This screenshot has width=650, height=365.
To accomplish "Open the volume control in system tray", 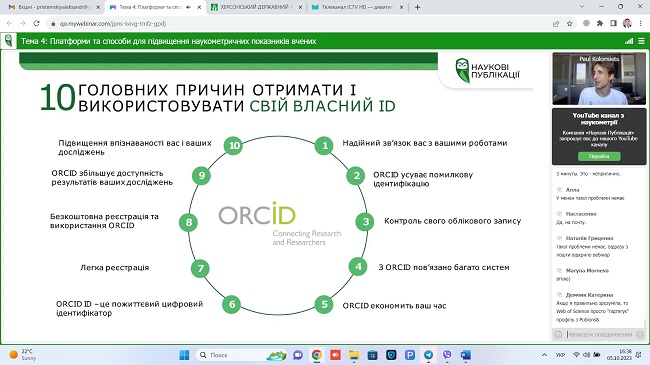I will click(x=587, y=355).
